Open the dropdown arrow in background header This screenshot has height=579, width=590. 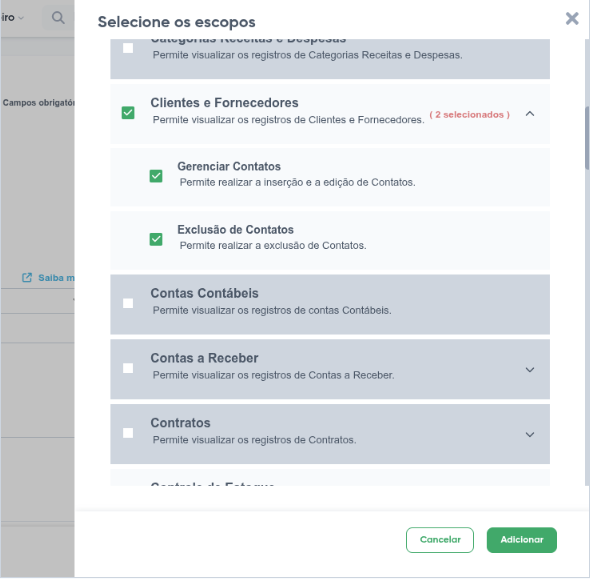[x=21, y=18]
